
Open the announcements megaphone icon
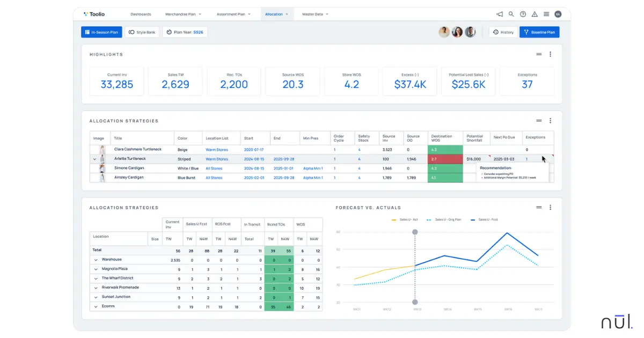[x=500, y=14]
